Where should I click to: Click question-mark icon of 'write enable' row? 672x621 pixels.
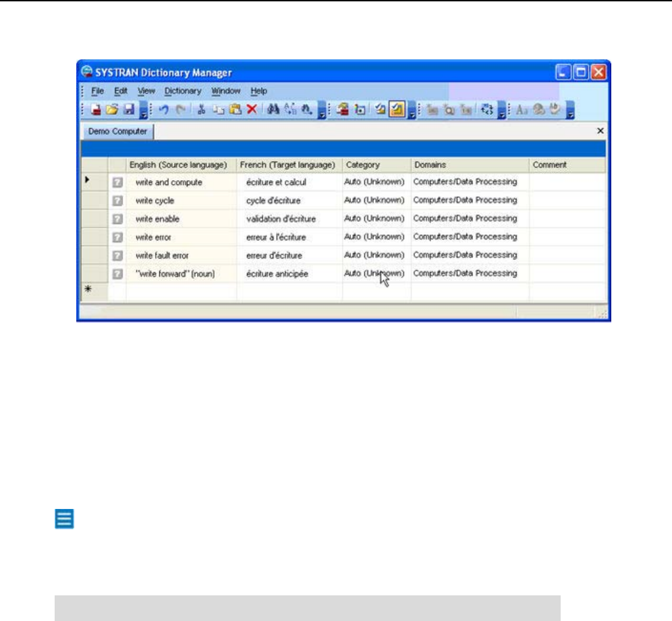pos(117,219)
